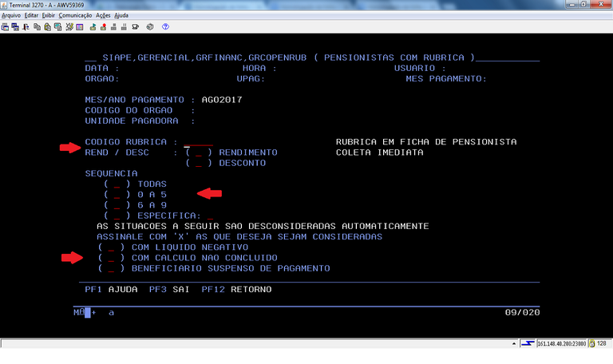Screen dimensions: 613x364
Task: Click the 128 encryption value in status bar
Action: (x=602, y=344)
